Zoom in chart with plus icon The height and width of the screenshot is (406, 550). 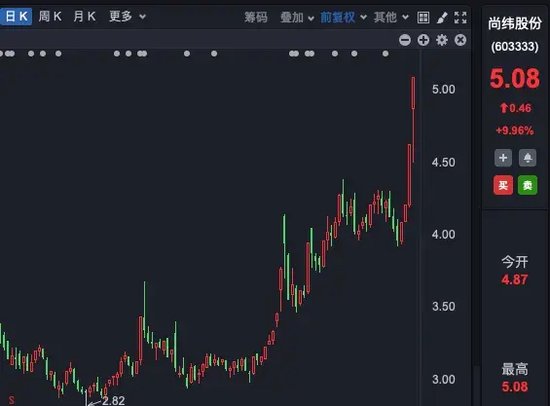[x=423, y=40]
